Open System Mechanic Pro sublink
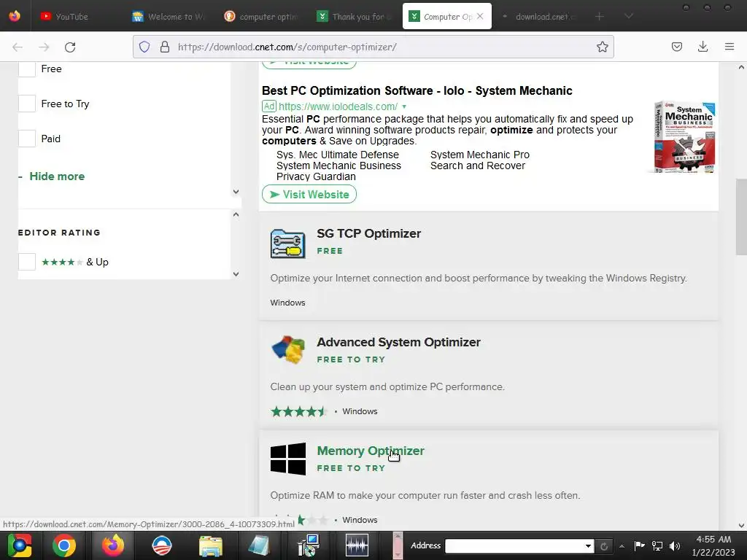 480,155
